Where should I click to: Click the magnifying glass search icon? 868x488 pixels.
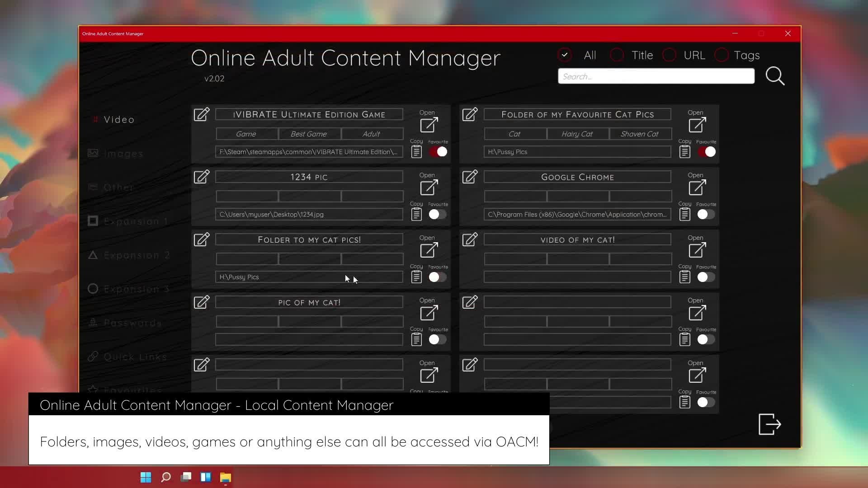[x=775, y=76]
